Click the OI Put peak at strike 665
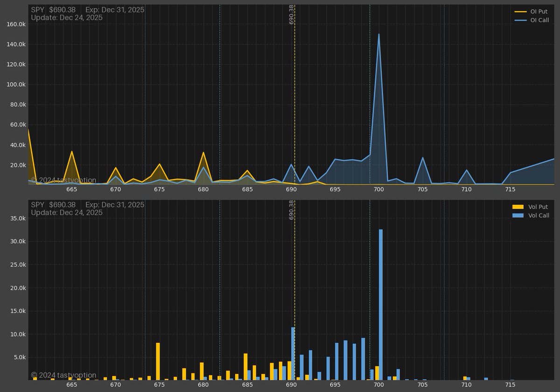 pos(72,151)
